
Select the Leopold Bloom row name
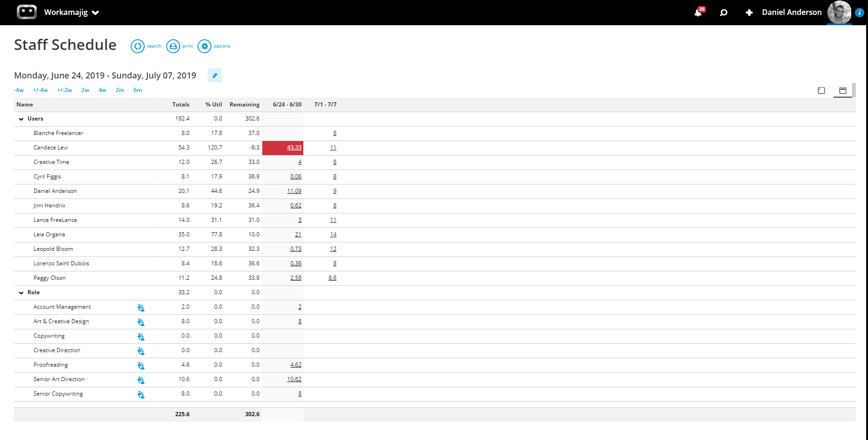pos(53,249)
